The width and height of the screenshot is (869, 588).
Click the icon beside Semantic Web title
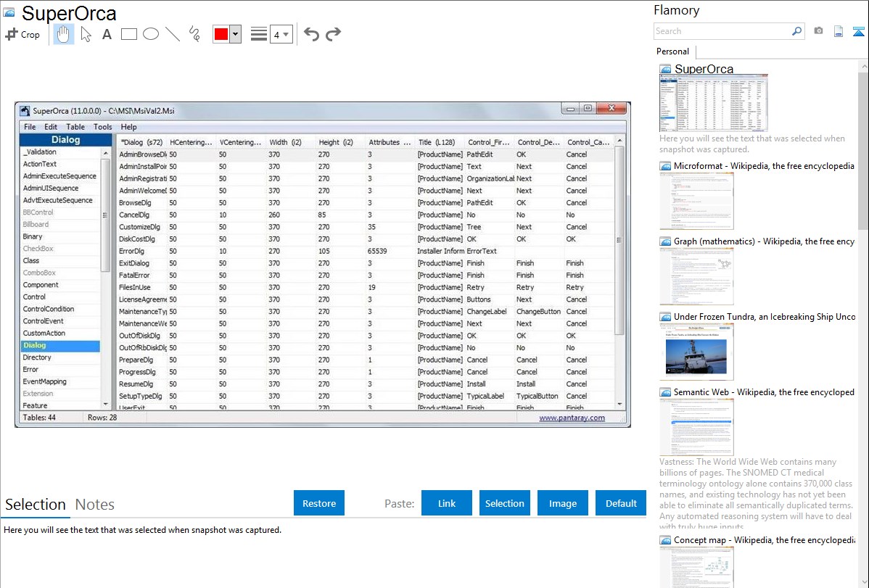pyautogui.click(x=665, y=392)
